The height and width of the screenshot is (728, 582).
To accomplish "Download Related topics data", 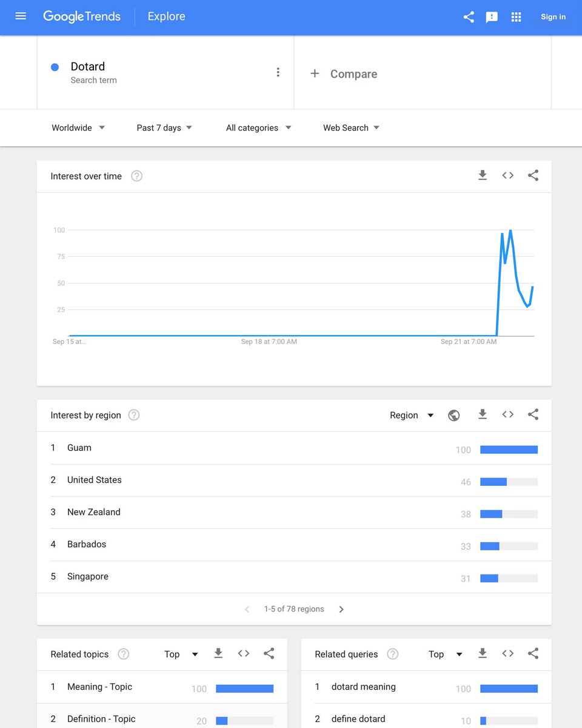I will 218,653.
